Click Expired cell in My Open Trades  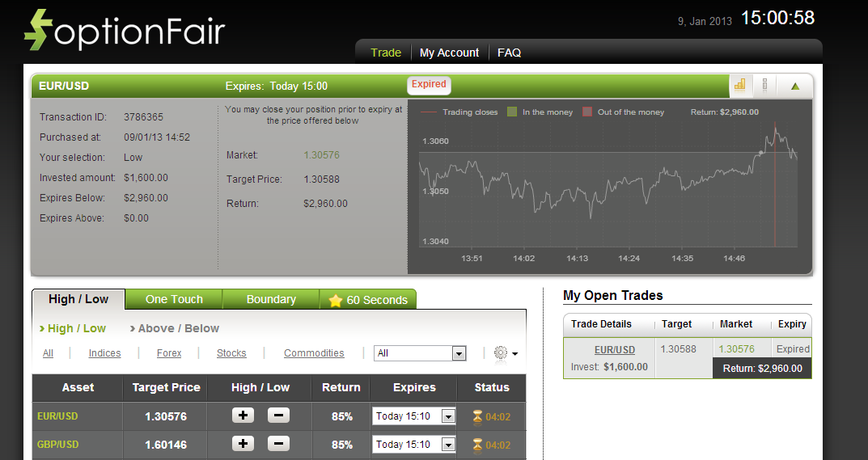click(x=793, y=348)
